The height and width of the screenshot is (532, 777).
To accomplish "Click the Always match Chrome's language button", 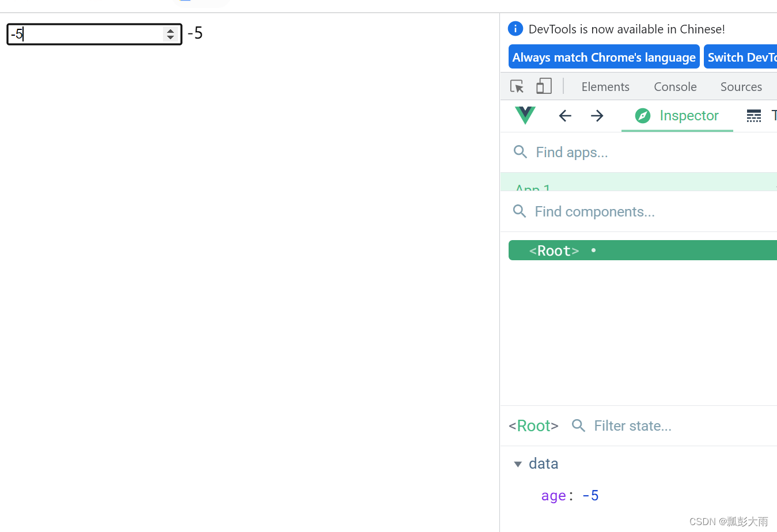I will pos(604,56).
